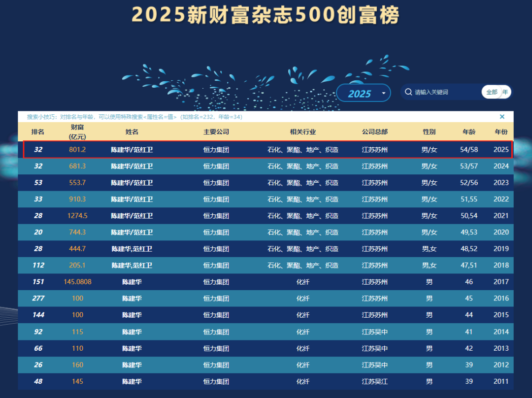Select the wealth value 553.7

coord(77,183)
